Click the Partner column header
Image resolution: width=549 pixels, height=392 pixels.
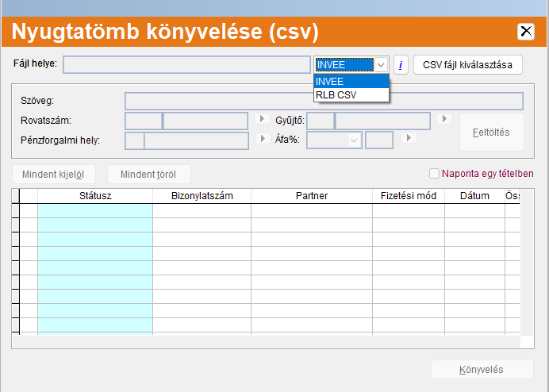point(312,196)
